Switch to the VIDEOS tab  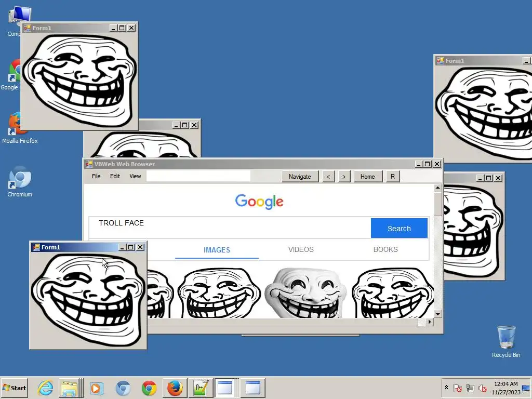click(301, 250)
